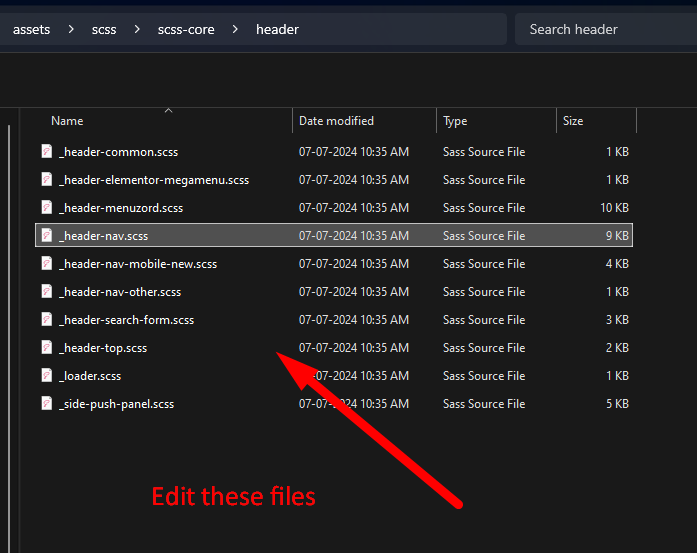Click the 4 KB size of _header-nav-mobile-new.scss
This screenshot has width=697, height=553.
click(x=617, y=264)
